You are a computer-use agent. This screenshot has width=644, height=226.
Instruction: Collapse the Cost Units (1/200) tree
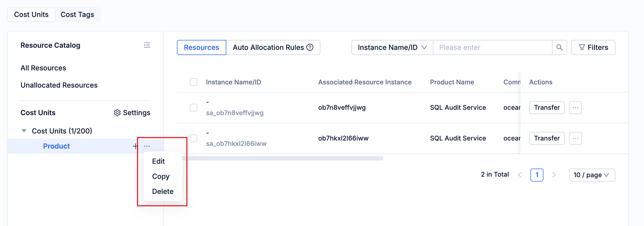pyautogui.click(x=24, y=131)
